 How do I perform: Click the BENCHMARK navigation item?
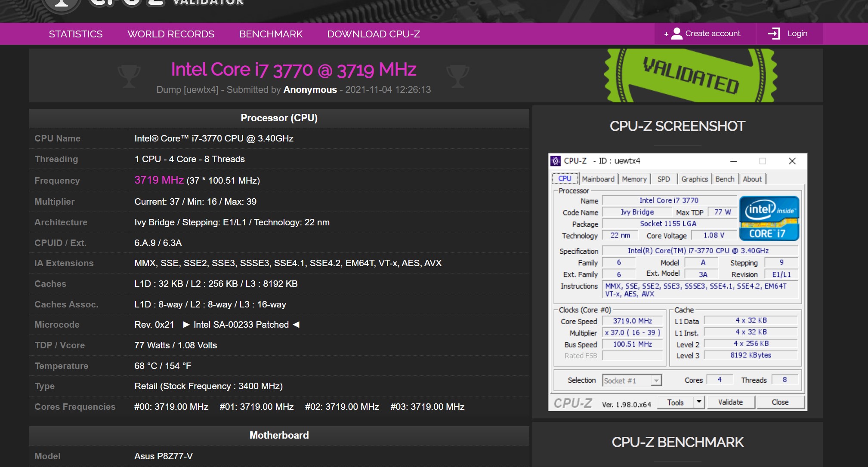click(x=270, y=34)
